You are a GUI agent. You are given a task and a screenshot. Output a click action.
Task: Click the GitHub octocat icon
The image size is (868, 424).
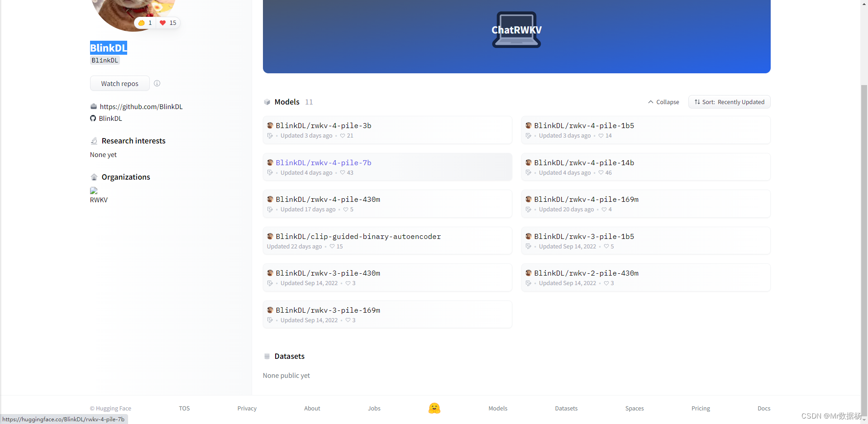(x=93, y=119)
